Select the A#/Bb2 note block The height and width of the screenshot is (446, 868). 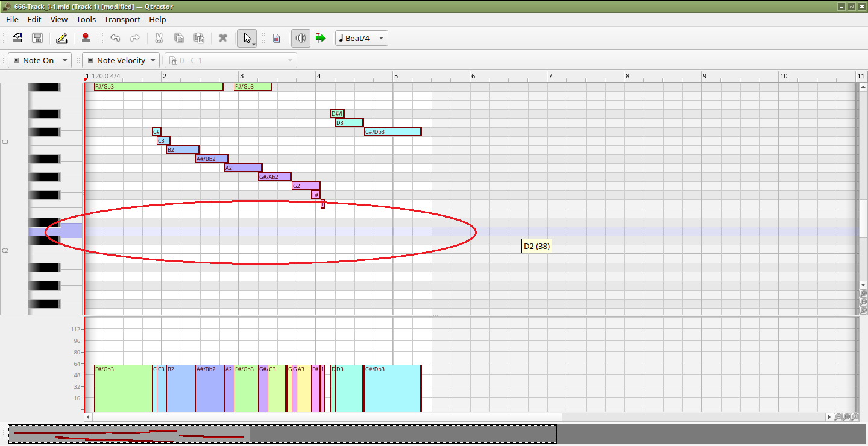(x=212, y=159)
